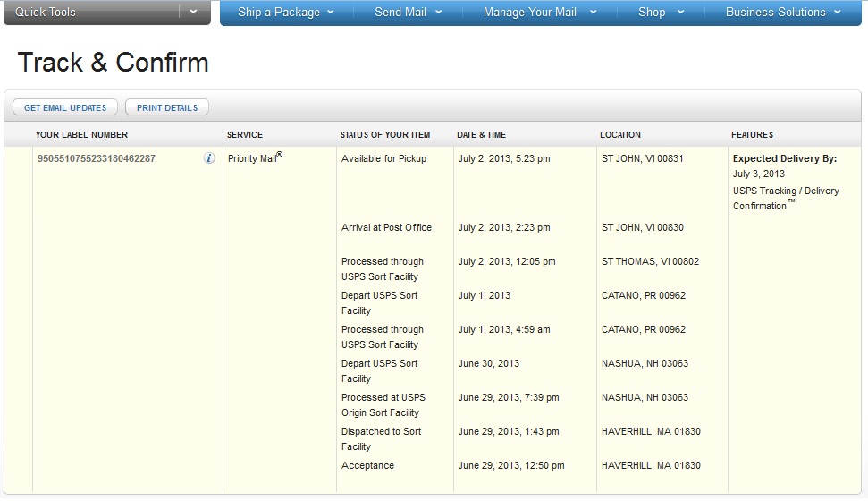Click the Your Label Number column header
Viewport: 868px width, 501px height.
click(81, 135)
